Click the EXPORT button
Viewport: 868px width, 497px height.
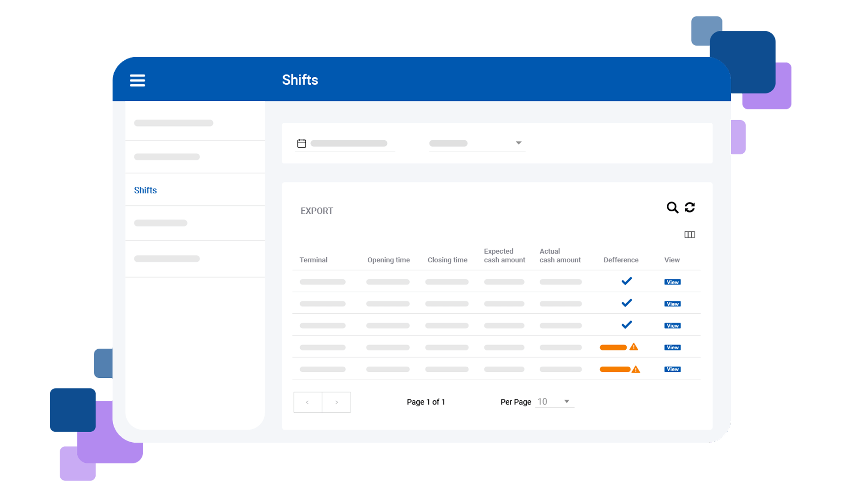pos(317,211)
